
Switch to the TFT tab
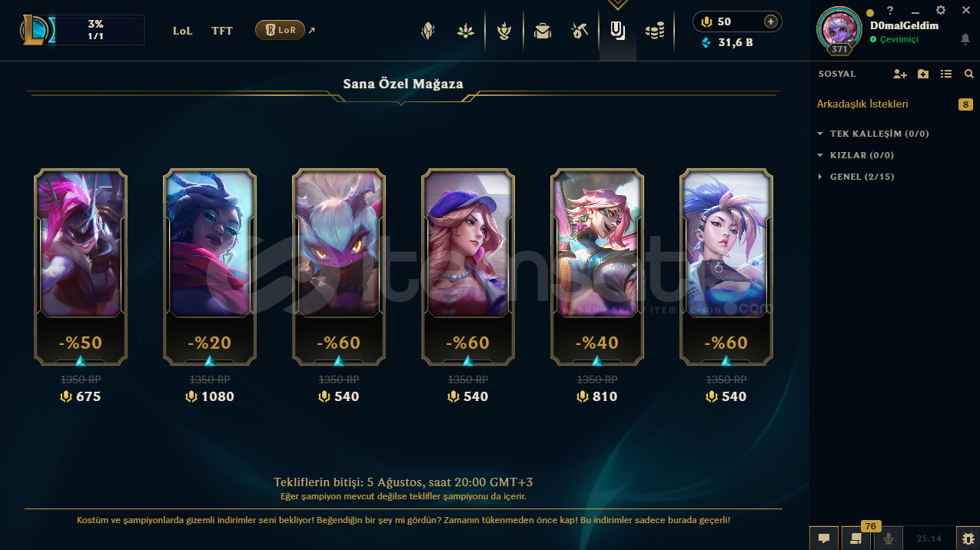[x=222, y=31]
